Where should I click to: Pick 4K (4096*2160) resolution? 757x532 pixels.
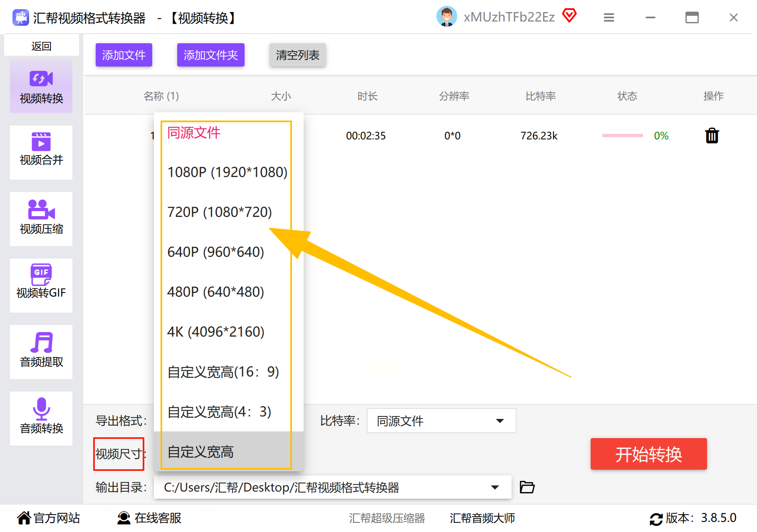click(x=227, y=332)
